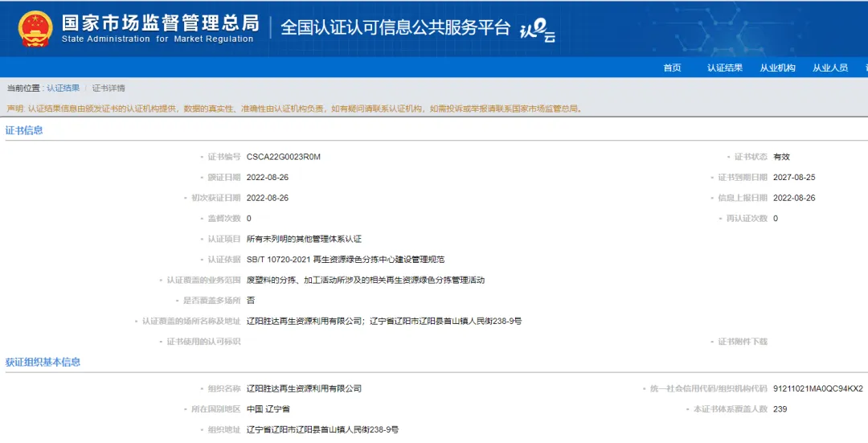Click the 获证组织基本信息 section heading
The image size is (868, 443).
[43, 362]
